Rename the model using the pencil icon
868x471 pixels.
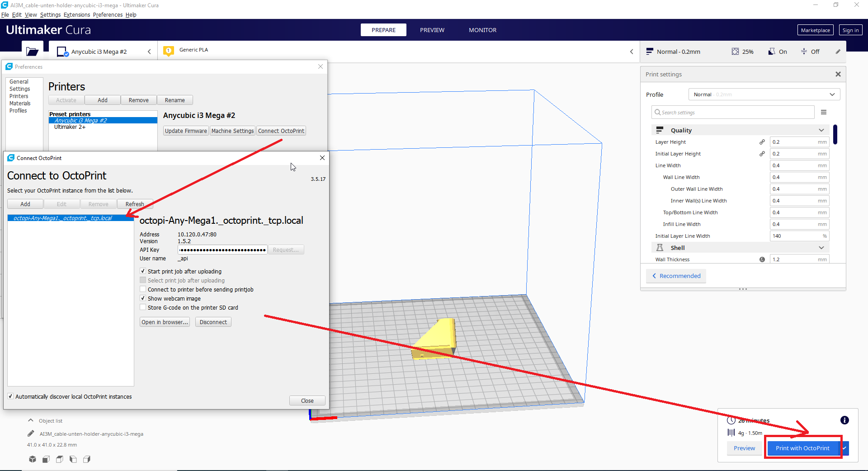click(30, 433)
